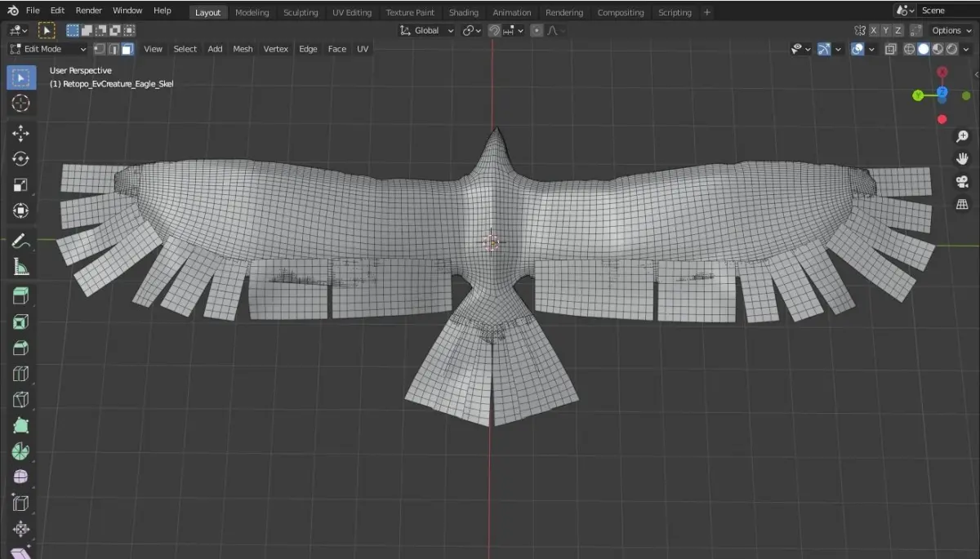Viewport: 980px width, 559px height.
Task: Toggle Y axis mirror
Action: [886, 30]
